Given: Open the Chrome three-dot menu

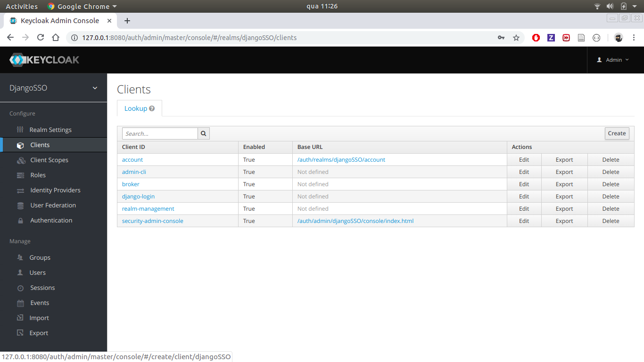Looking at the screenshot, I should (x=634, y=38).
